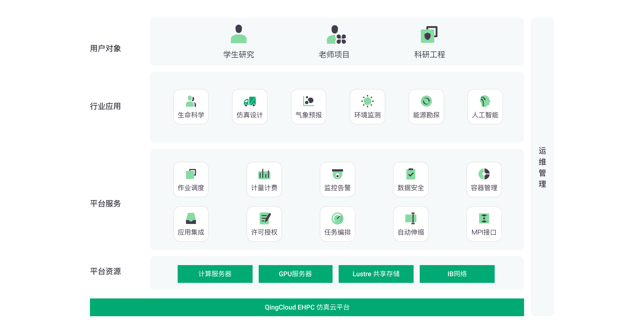Screen dimensions: 644x334
Task: Click the 许可授权 caption text
Action: click(x=264, y=232)
